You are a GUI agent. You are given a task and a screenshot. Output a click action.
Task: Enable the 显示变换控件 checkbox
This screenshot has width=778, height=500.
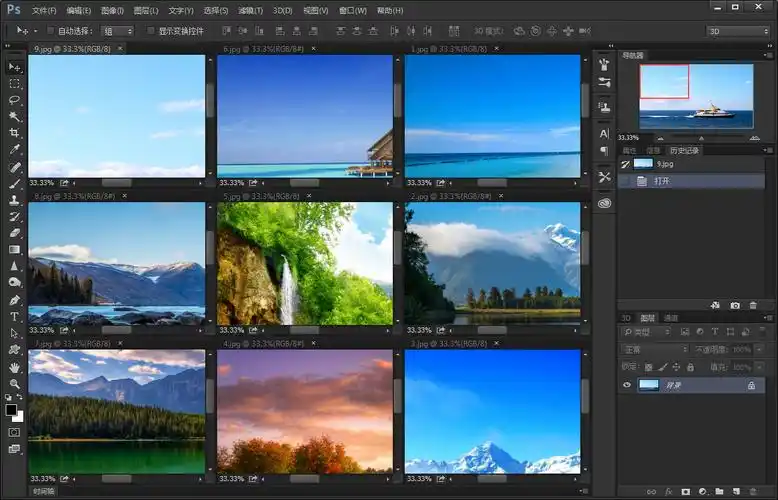(x=151, y=31)
